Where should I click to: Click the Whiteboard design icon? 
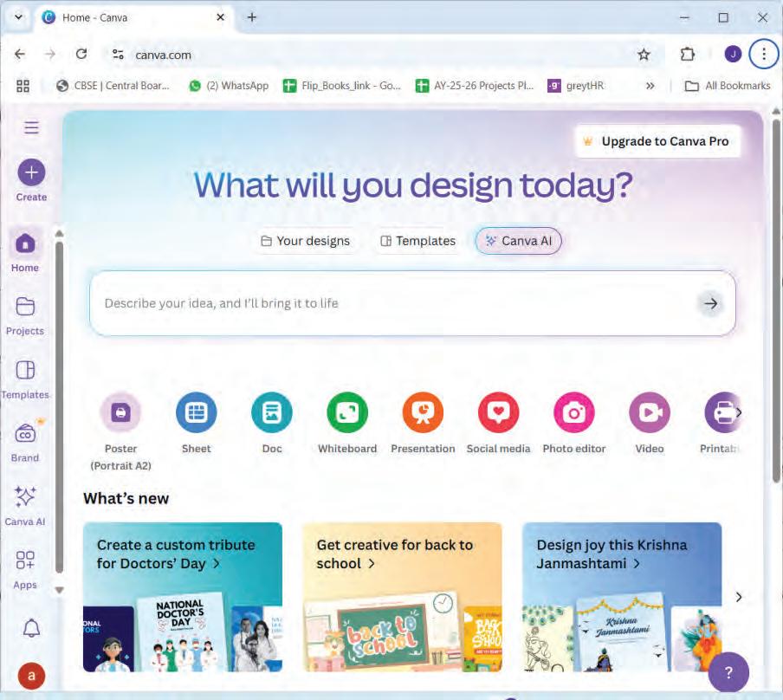[347, 412]
